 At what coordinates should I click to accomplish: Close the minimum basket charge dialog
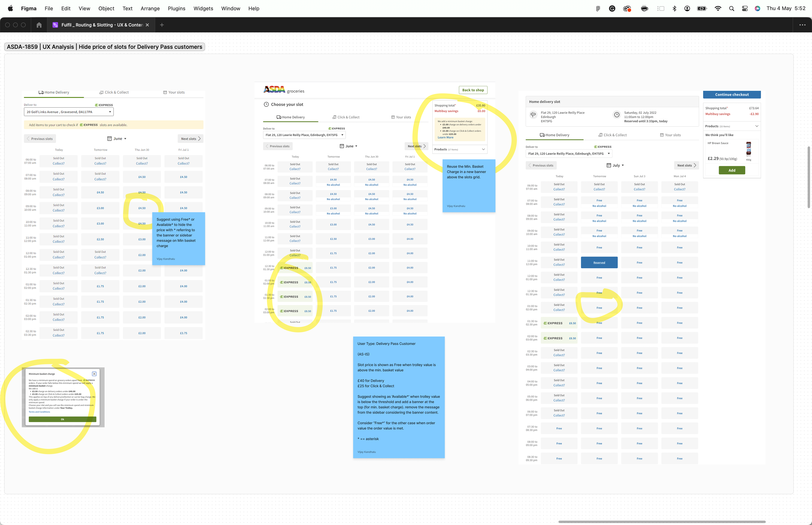[x=94, y=374]
